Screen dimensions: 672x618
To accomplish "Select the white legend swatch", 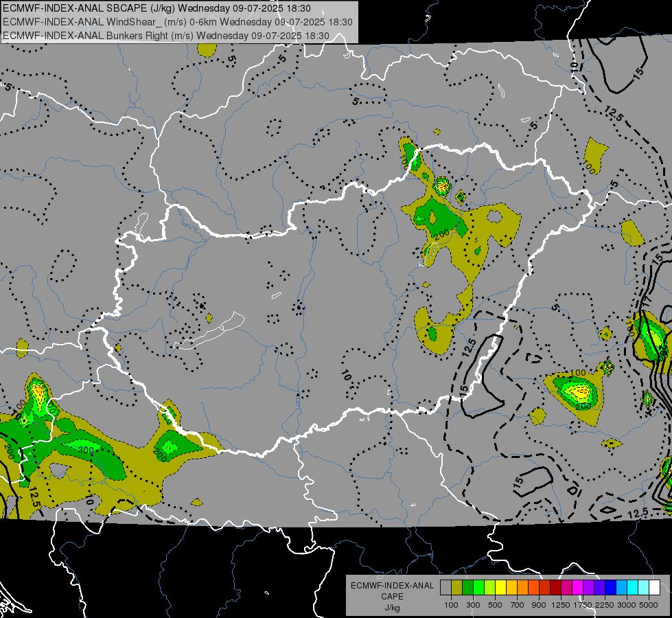I will (655, 587).
